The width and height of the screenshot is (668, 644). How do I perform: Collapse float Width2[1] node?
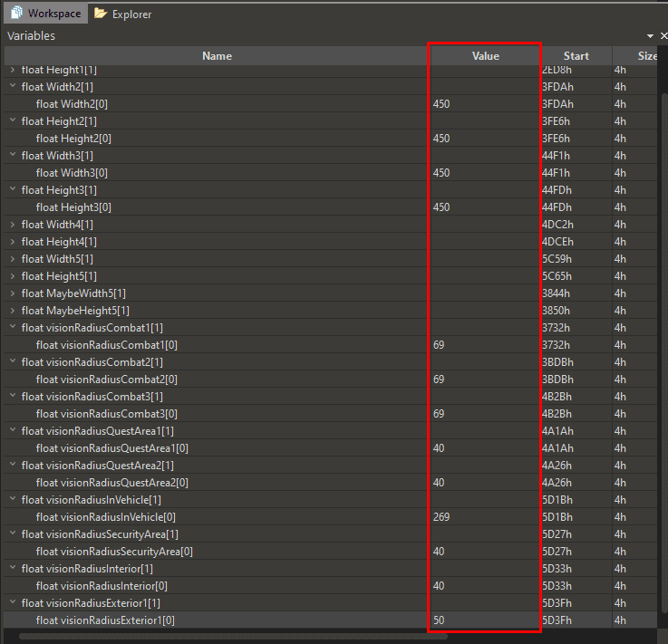13,86
